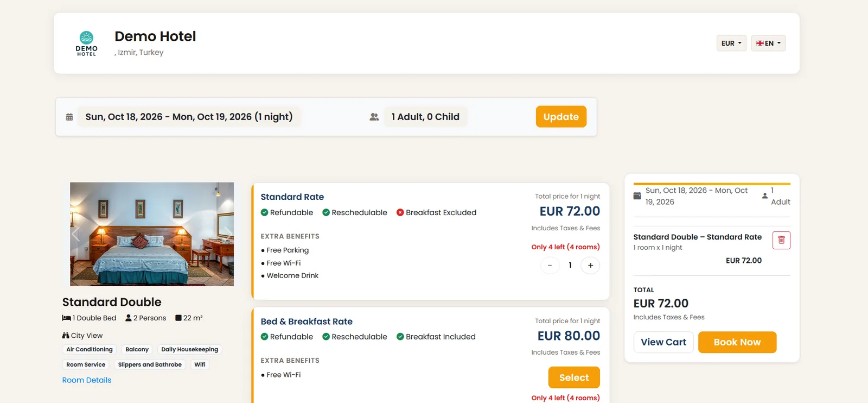The image size is (868, 403).
Task: Click the red Breakfast Excluded icon
Action: (x=400, y=212)
